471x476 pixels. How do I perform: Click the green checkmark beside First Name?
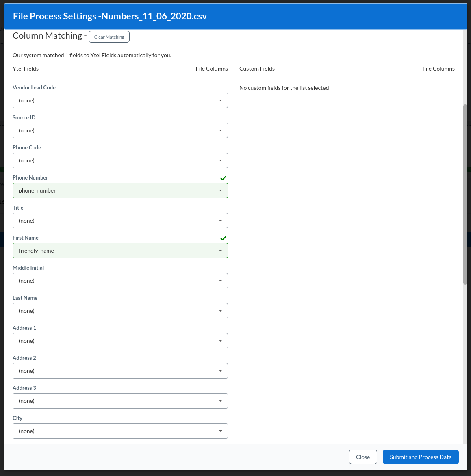click(x=223, y=238)
